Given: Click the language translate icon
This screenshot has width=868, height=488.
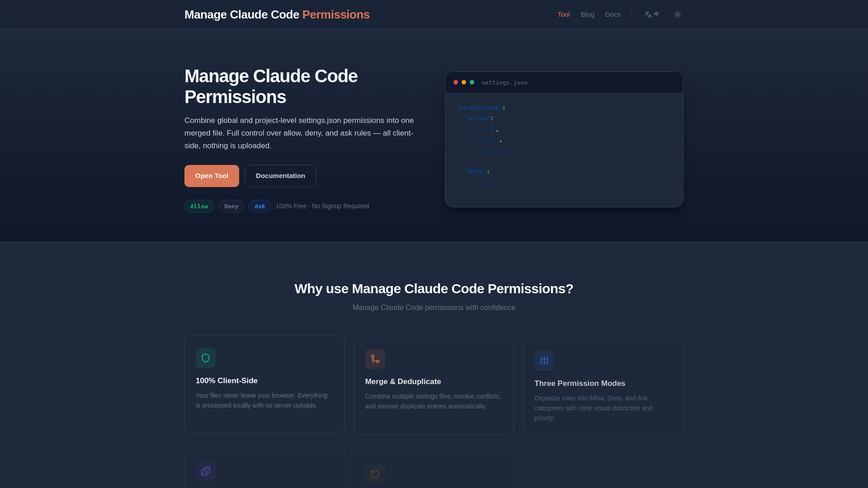Looking at the screenshot, I should click(x=651, y=14).
